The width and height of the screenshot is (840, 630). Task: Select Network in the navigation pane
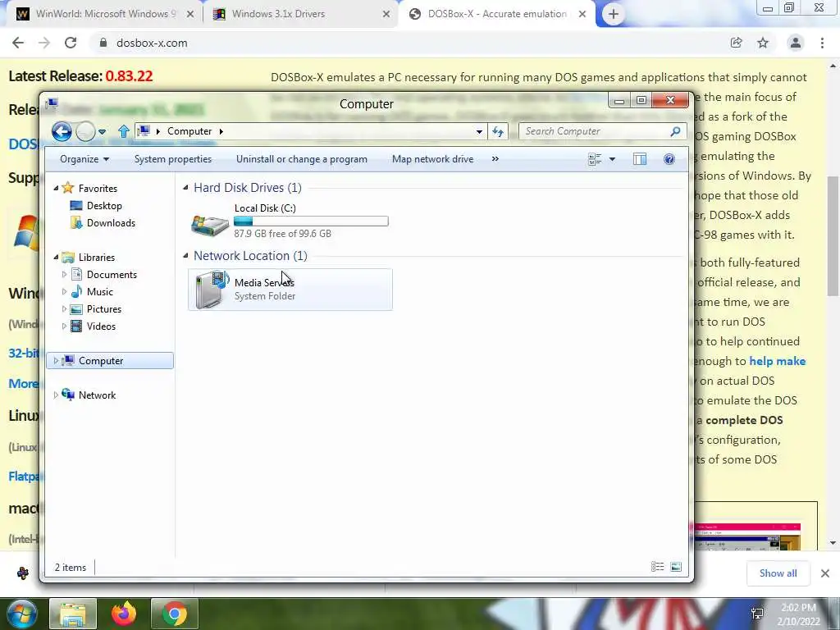[97, 395]
